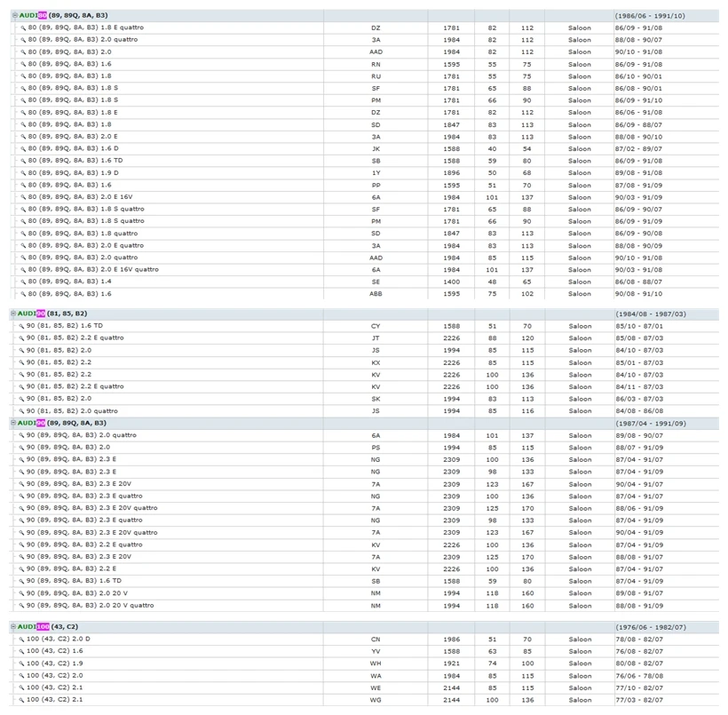Viewport: 728px width, 715px height.
Task: Click the date 77/03 - 82/07
Action: pos(639,700)
